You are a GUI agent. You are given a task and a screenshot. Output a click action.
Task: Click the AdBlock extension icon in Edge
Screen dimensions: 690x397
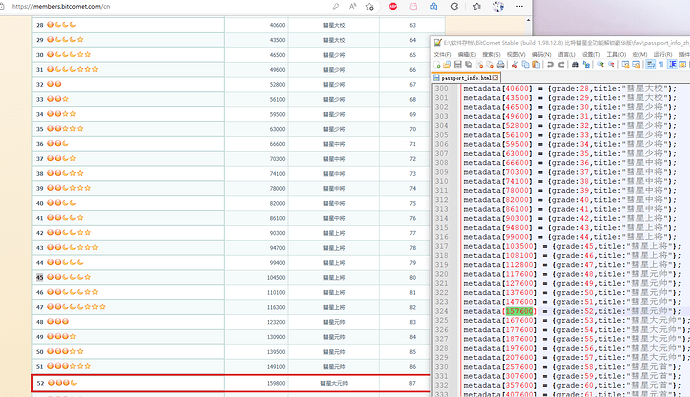coord(393,7)
